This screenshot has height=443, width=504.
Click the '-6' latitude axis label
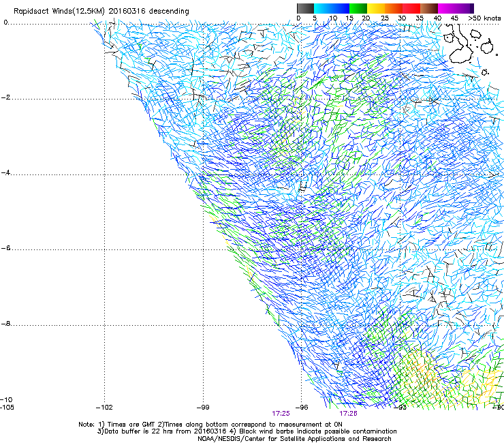point(6,248)
